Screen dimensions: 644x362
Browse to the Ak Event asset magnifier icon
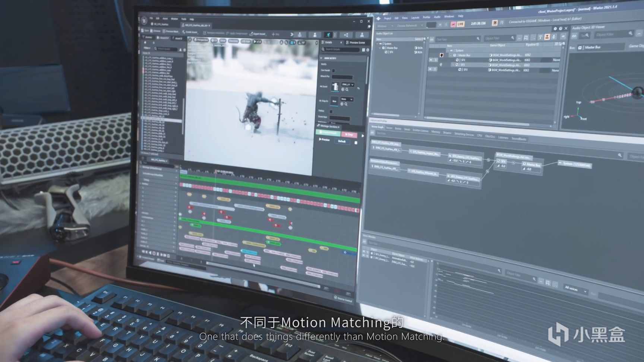coord(347,89)
